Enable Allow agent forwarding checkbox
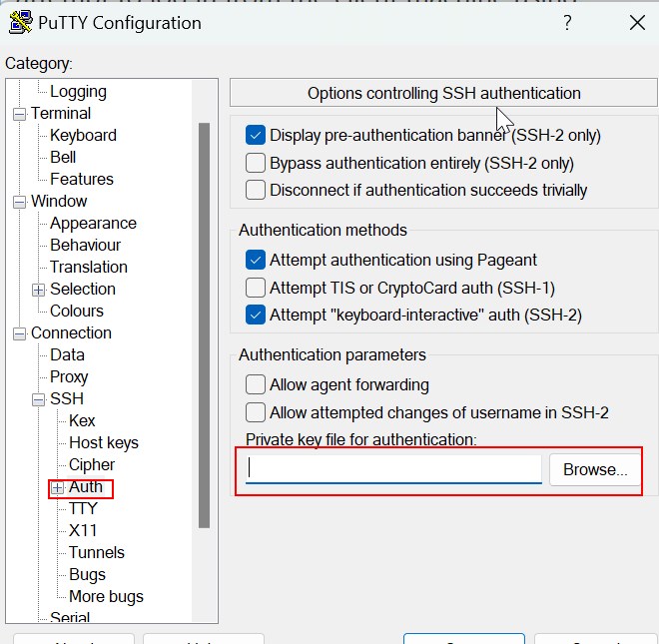Image resolution: width=659 pixels, height=644 pixels. click(x=256, y=384)
